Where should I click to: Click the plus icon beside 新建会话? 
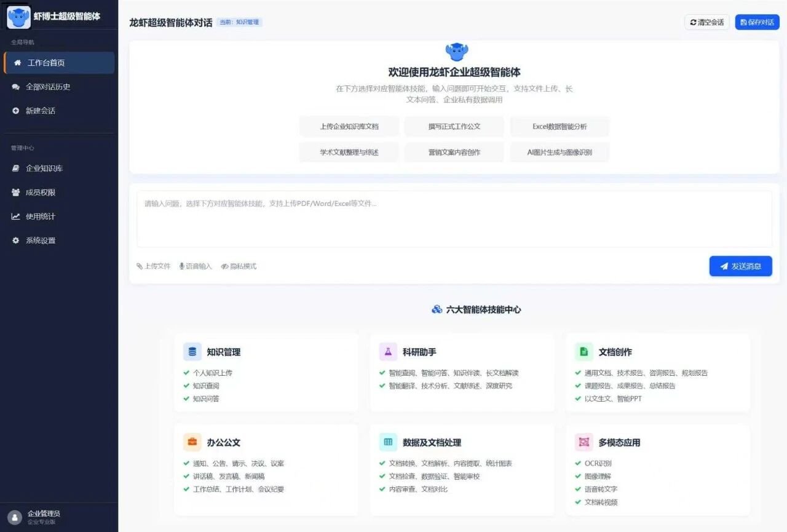(x=16, y=111)
